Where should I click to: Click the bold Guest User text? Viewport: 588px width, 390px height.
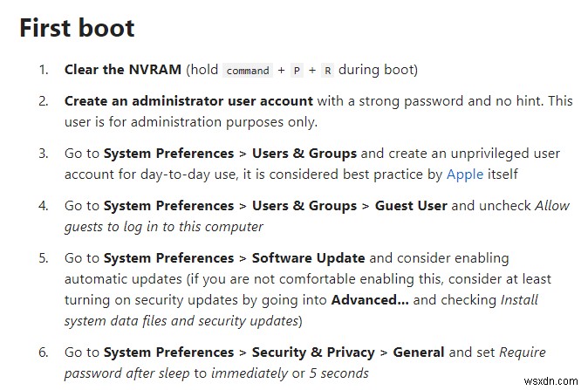pos(411,206)
